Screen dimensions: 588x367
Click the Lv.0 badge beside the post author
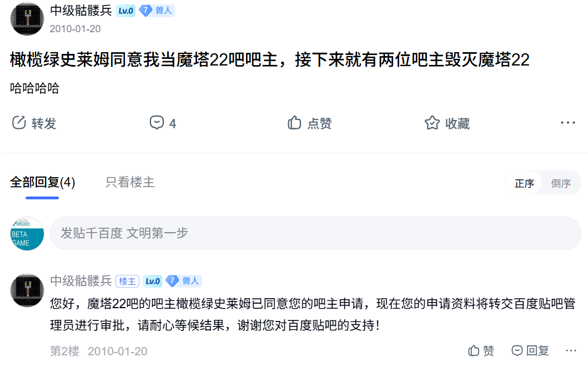126,11
